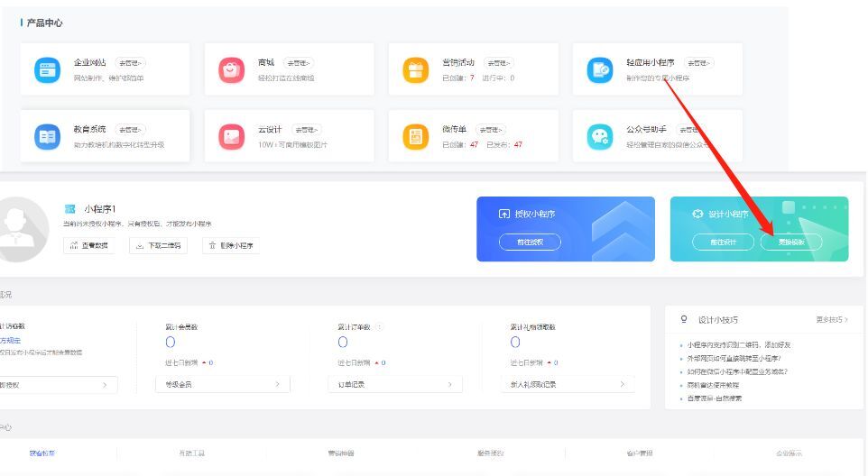The height and width of the screenshot is (476, 868).
Task: Click 更换模板 button
Action: (x=791, y=243)
